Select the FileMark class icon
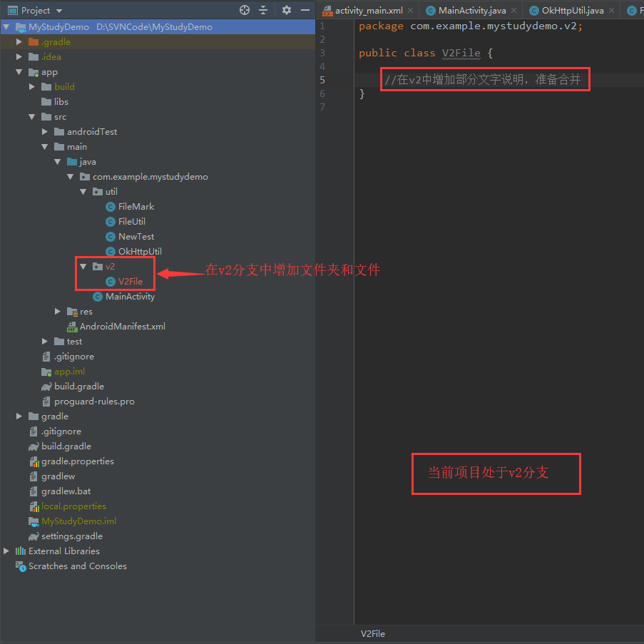 pyautogui.click(x=110, y=207)
